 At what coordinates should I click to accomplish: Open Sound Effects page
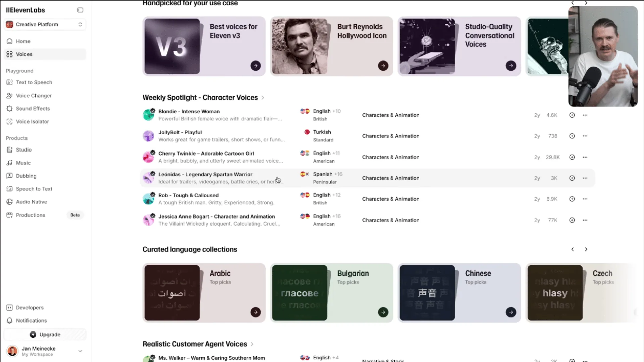[x=33, y=109]
